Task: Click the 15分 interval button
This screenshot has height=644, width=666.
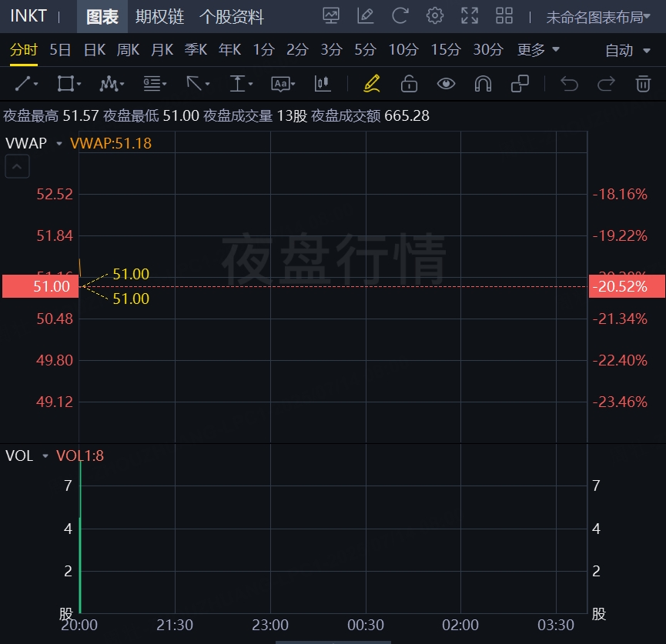Action: [x=446, y=50]
